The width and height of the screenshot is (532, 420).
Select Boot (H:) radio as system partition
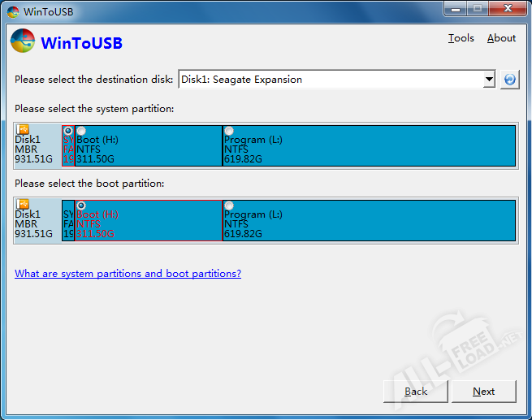tap(81, 131)
